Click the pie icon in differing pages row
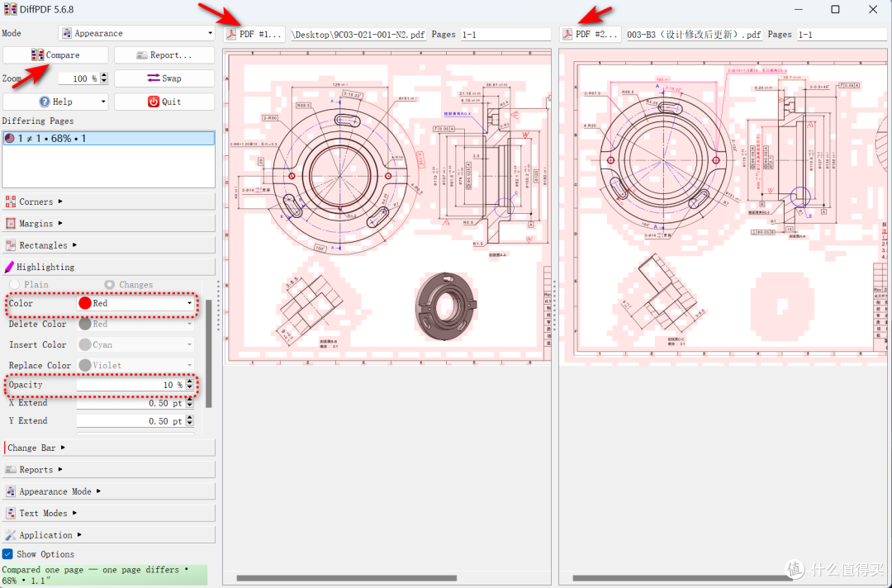The width and height of the screenshot is (892, 588). 9,138
